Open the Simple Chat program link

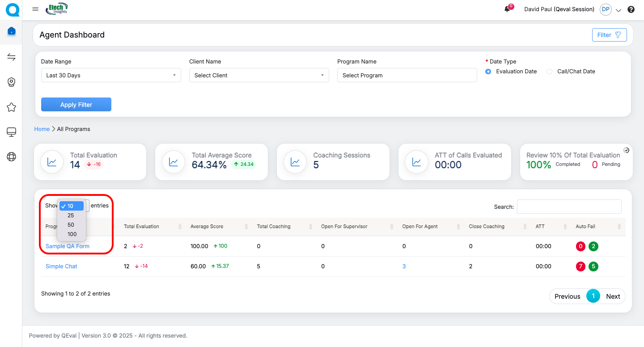click(x=61, y=267)
